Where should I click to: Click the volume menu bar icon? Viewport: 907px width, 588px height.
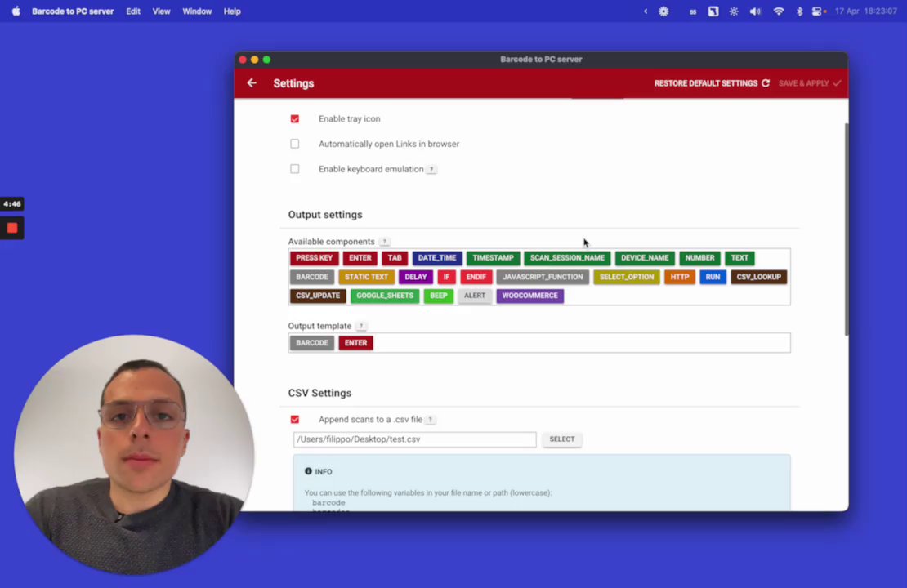[756, 11]
